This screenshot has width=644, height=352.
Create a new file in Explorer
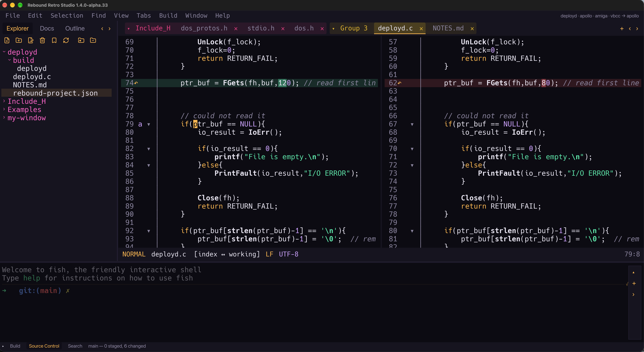pos(7,40)
